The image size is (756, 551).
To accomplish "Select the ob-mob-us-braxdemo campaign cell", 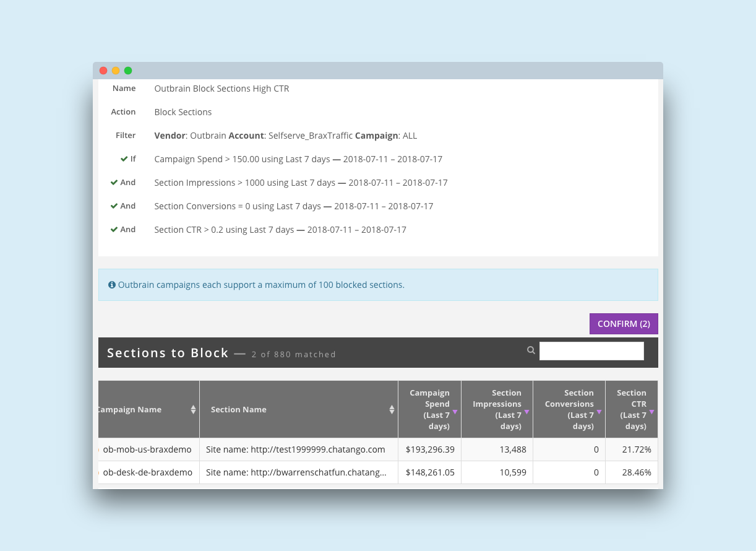I will pyautogui.click(x=148, y=449).
